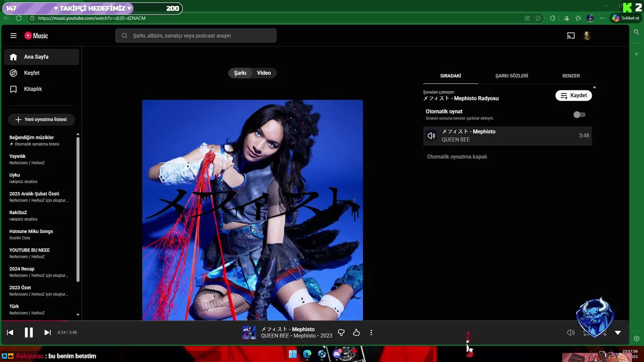
Task: Open the ŞARKI SÖZLERİ tab
Action: 512,76
